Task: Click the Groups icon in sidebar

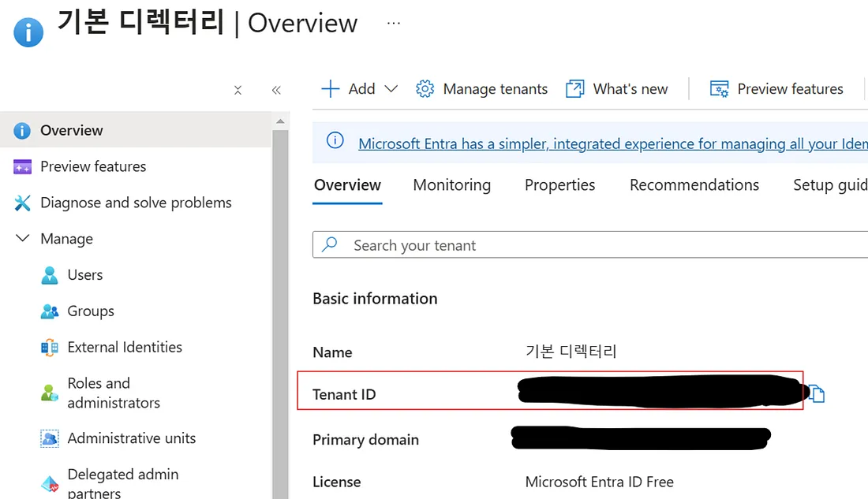Action: [x=50, y=311]
